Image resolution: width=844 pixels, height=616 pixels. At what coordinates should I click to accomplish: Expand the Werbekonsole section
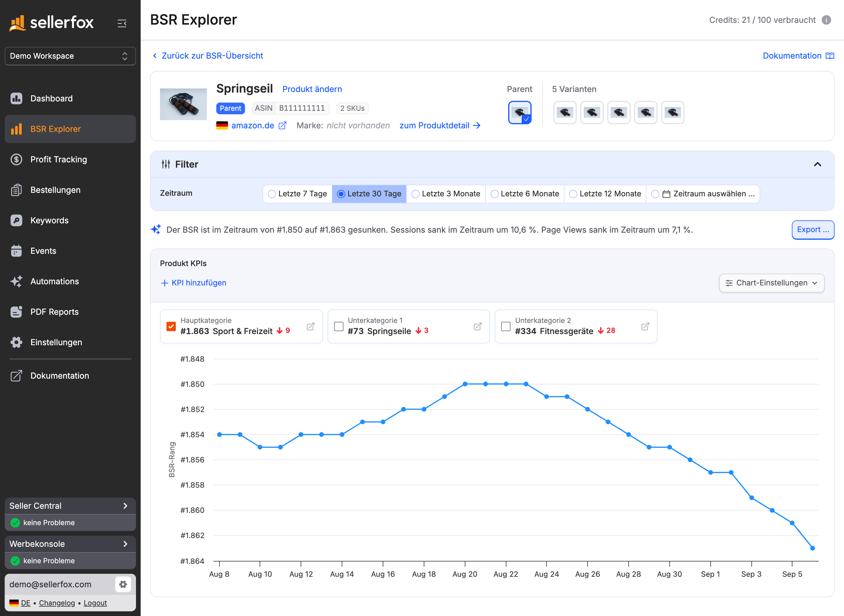click(x=70, y=544)
